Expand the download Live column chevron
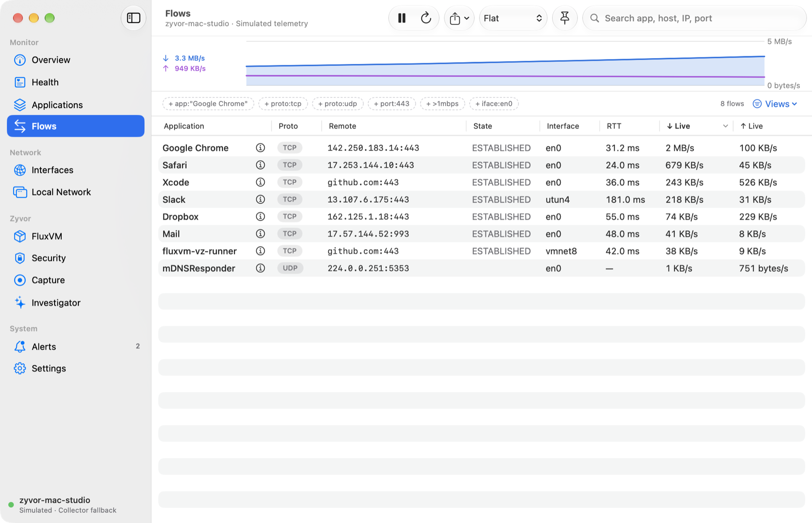The image size is (812, 523). pyautogui.click(x=725, y=126)
